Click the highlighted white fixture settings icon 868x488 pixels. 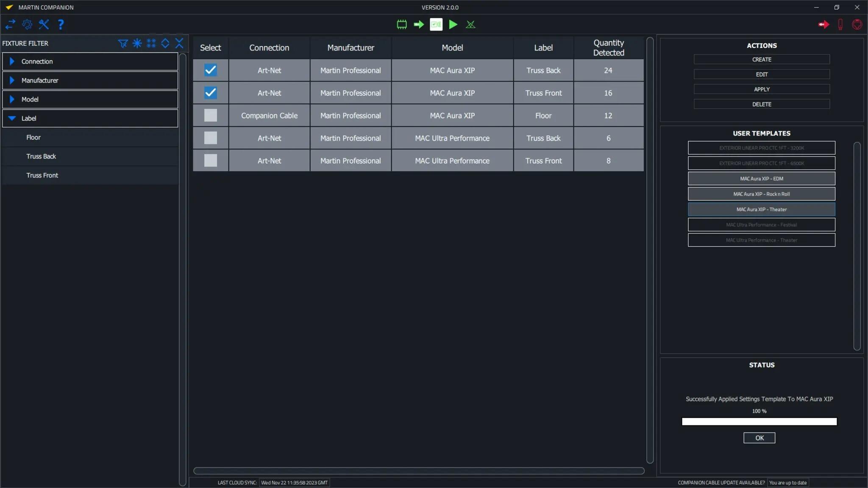436,25
